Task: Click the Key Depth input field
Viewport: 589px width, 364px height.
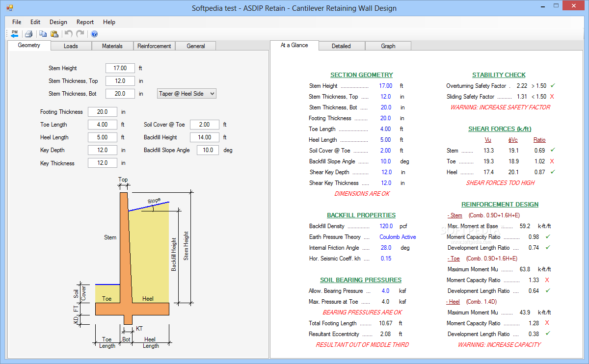Action: [103, 150]
